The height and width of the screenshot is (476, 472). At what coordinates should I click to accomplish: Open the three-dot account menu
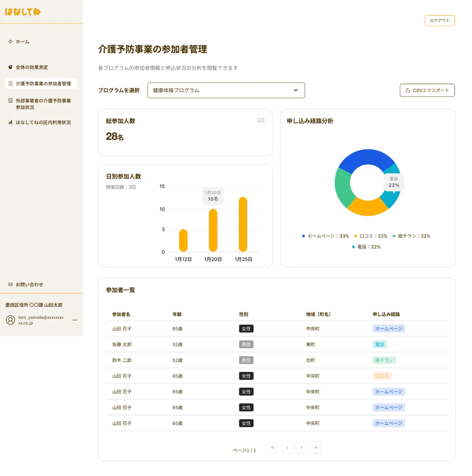75,320
